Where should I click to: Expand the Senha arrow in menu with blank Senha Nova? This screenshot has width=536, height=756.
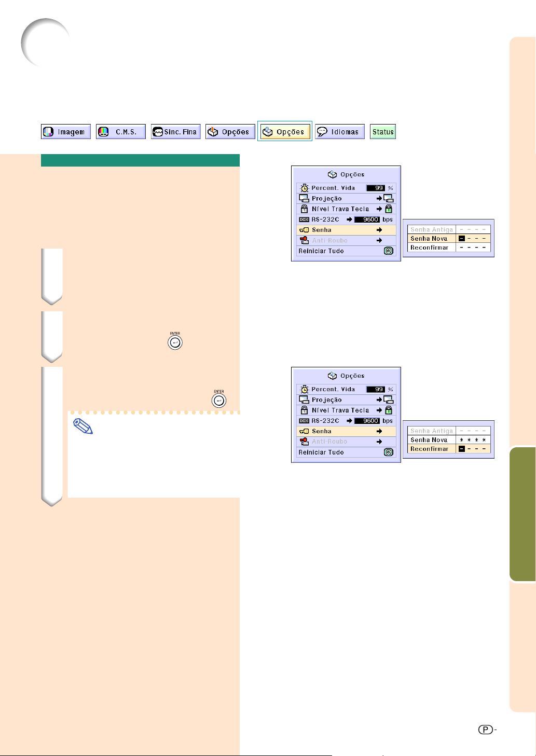pos(379,230)
